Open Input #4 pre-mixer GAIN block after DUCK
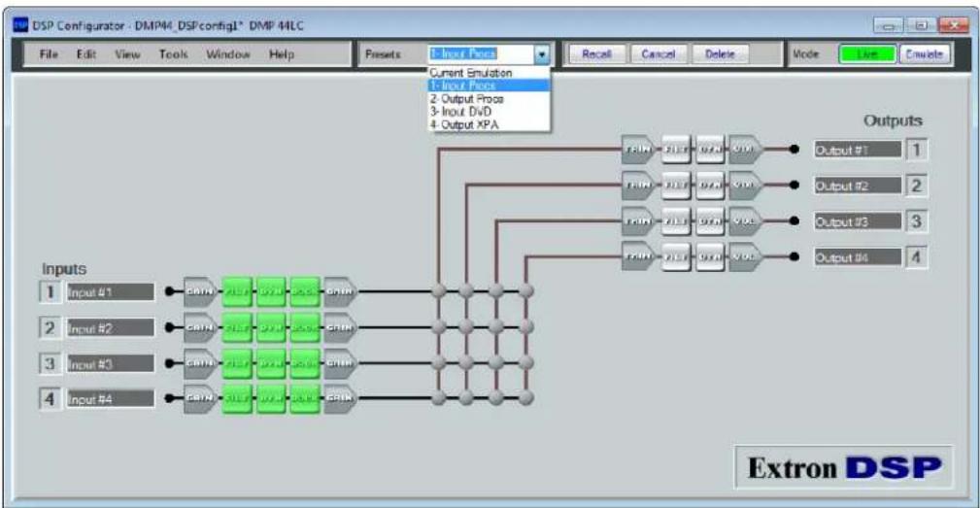The image size is (980, 508). 341,398
